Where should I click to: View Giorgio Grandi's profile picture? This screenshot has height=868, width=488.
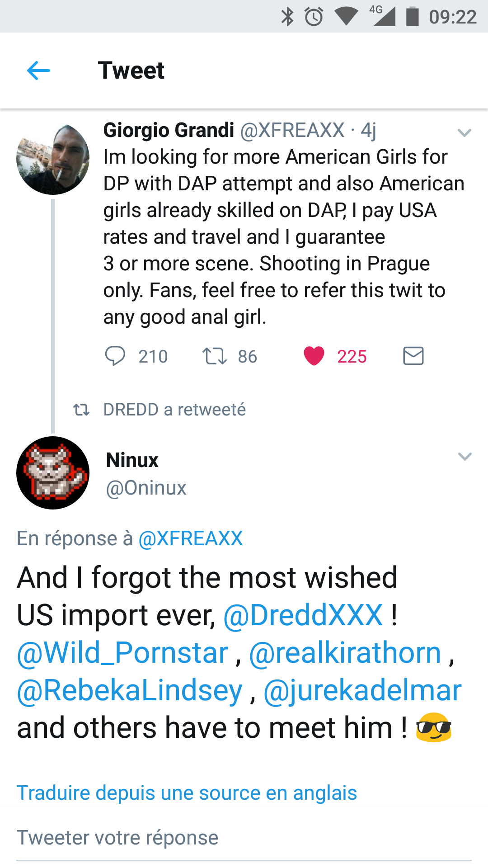coord(53,159)
